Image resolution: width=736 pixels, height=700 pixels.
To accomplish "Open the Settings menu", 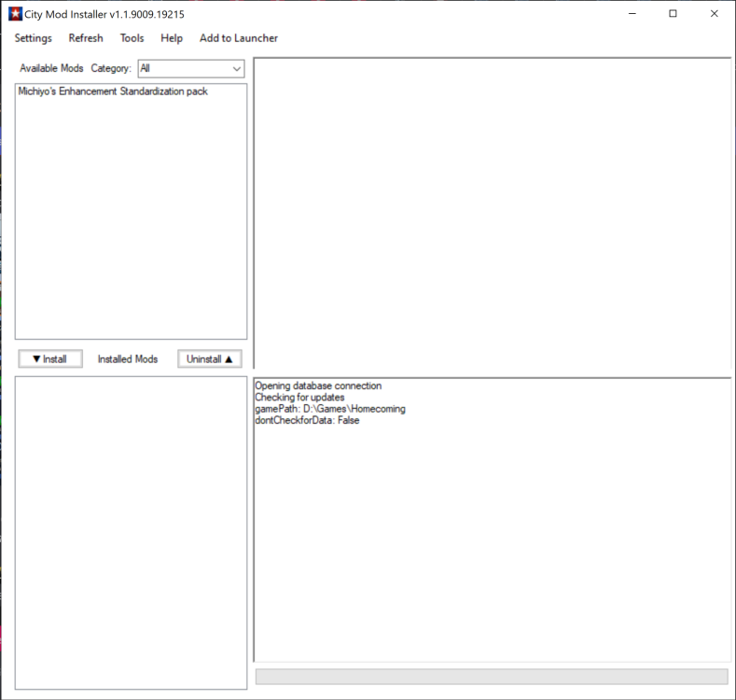I will pos(34,38).
